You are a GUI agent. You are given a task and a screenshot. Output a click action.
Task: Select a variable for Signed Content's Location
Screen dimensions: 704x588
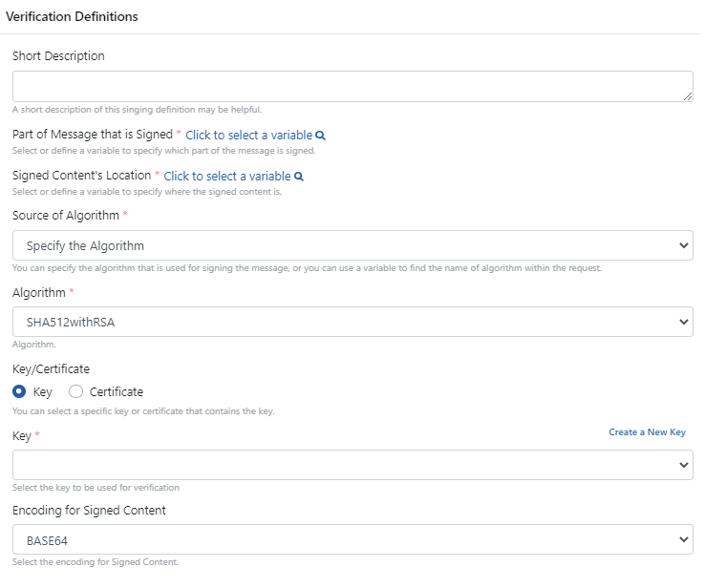point(227,177)
